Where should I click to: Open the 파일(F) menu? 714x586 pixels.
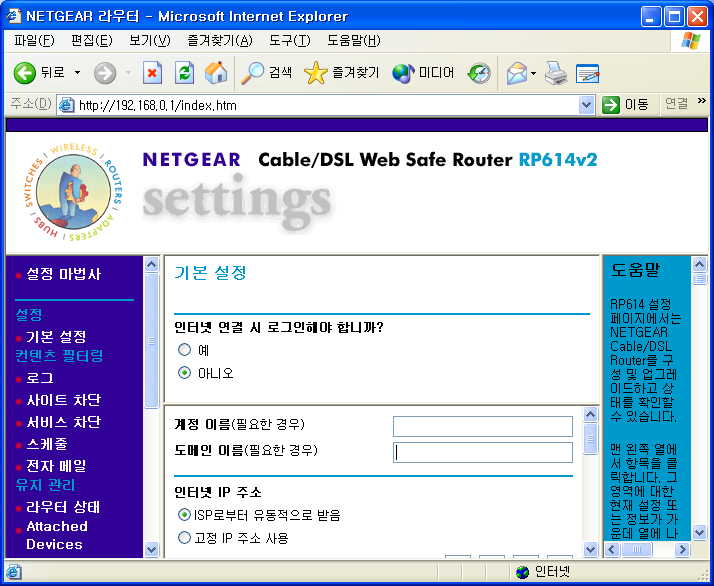[34, 41]
